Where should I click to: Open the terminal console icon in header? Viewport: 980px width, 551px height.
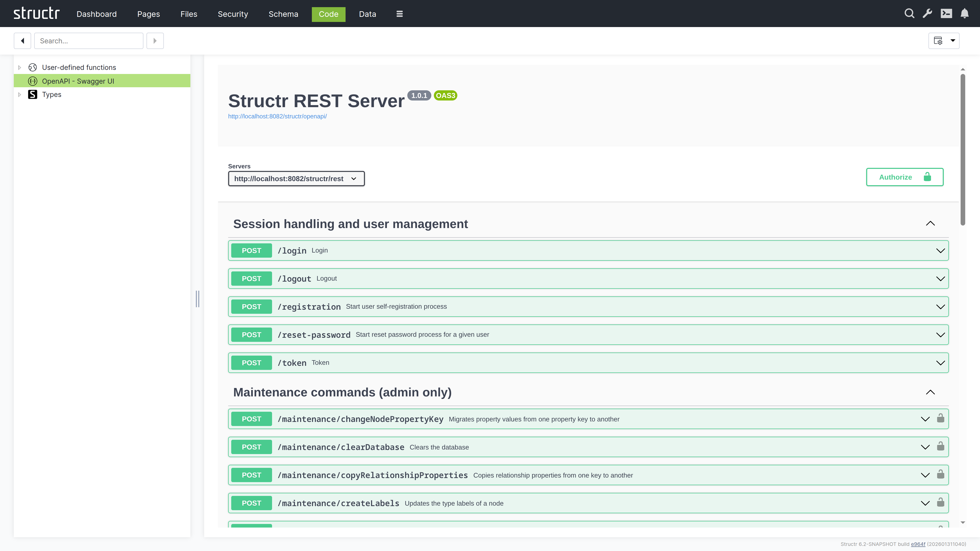point(947,13)
